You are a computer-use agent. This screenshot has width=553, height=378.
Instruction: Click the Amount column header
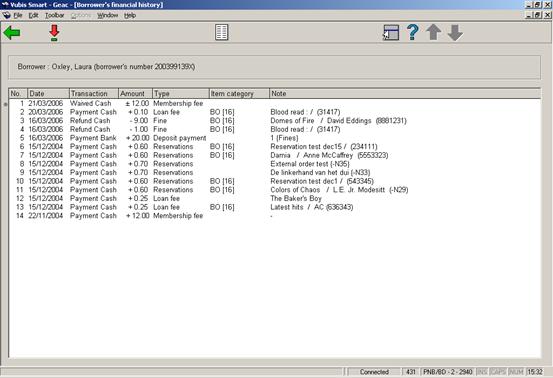[x=135, y=93]
